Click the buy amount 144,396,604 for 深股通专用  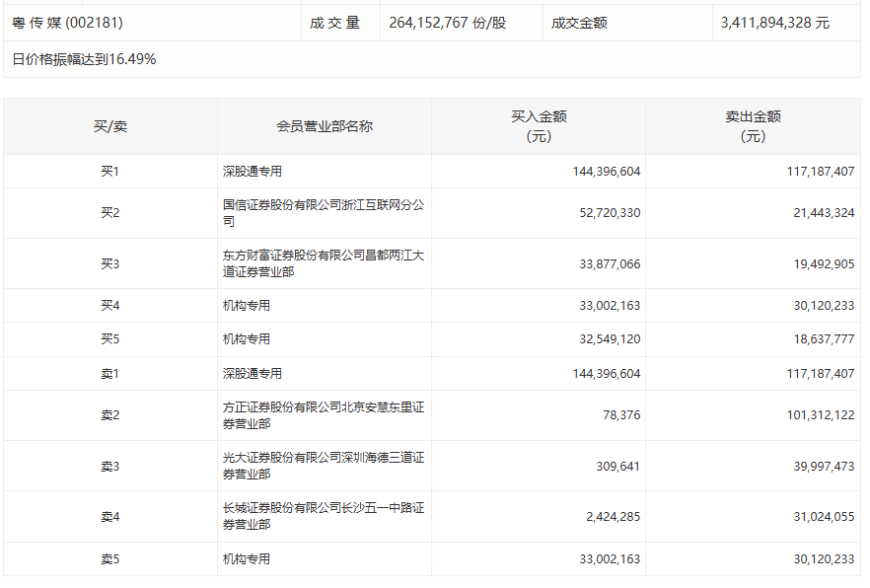click(606, 170)
